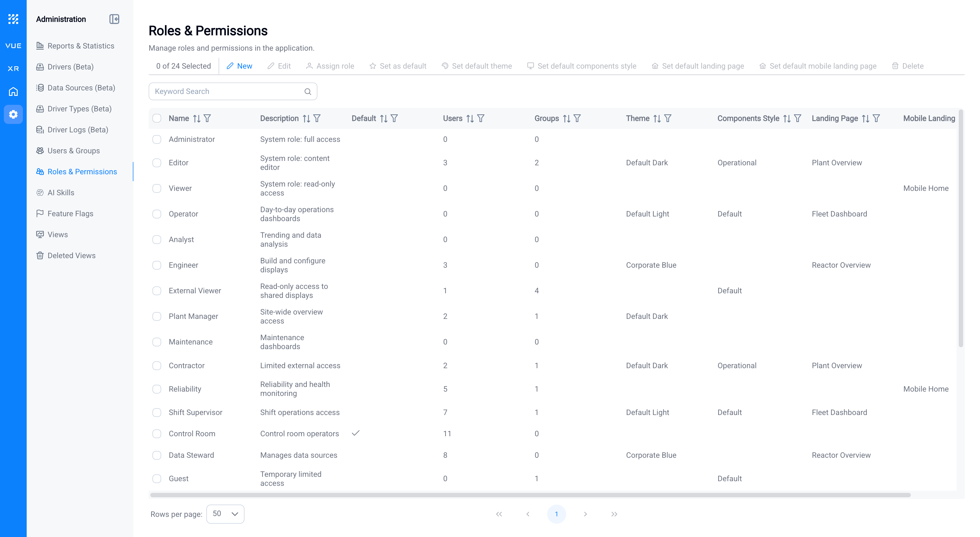980x537 pixels.
Task: Sort by Default column
Action: [384, 118]
